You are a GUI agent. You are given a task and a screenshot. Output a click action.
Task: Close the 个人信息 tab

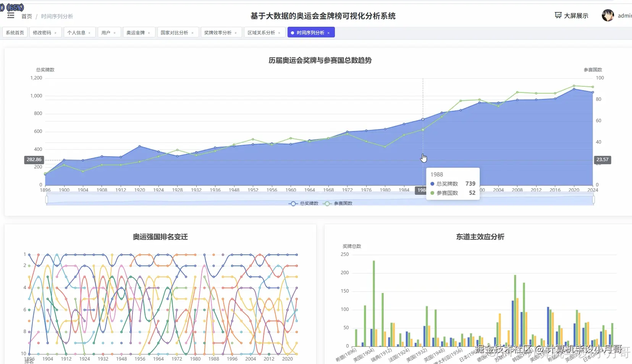pos(89,33)
